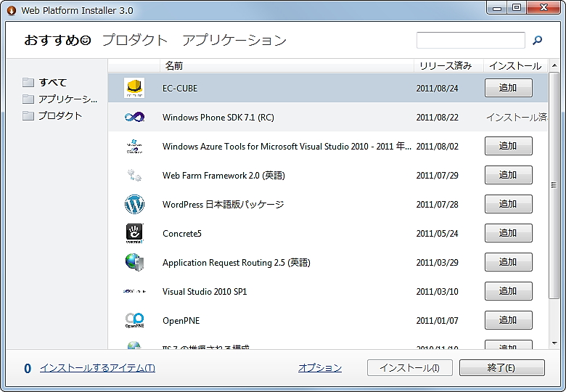
Task: Click release date 2011/05/24
Action: (437, 234)
